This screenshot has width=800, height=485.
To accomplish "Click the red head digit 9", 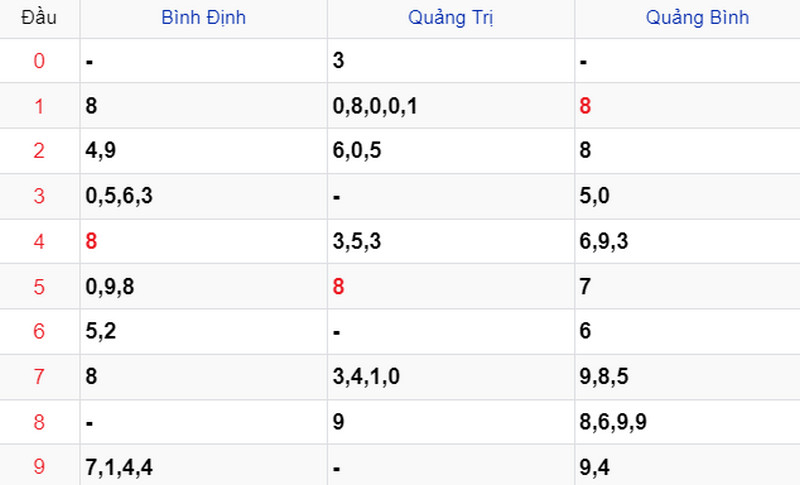I will click(39, 466).
